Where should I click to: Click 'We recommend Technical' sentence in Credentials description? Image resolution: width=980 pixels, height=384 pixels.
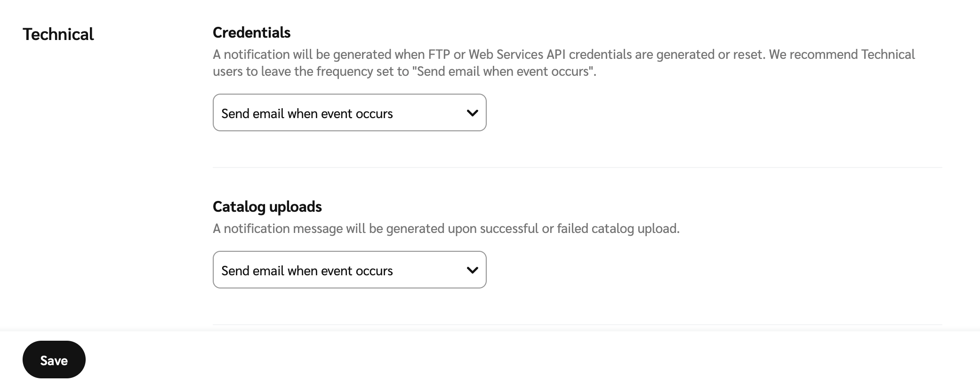click(842, 55)
